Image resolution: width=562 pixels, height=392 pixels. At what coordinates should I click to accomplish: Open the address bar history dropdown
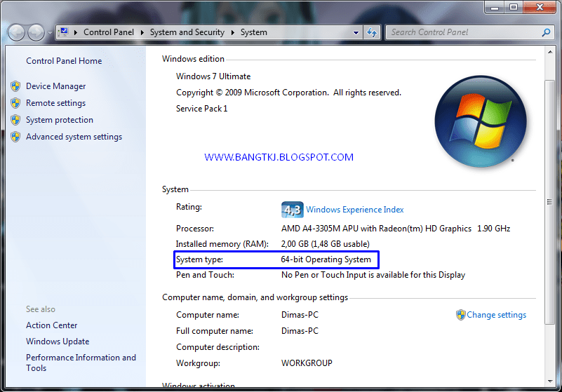(356, 32)
